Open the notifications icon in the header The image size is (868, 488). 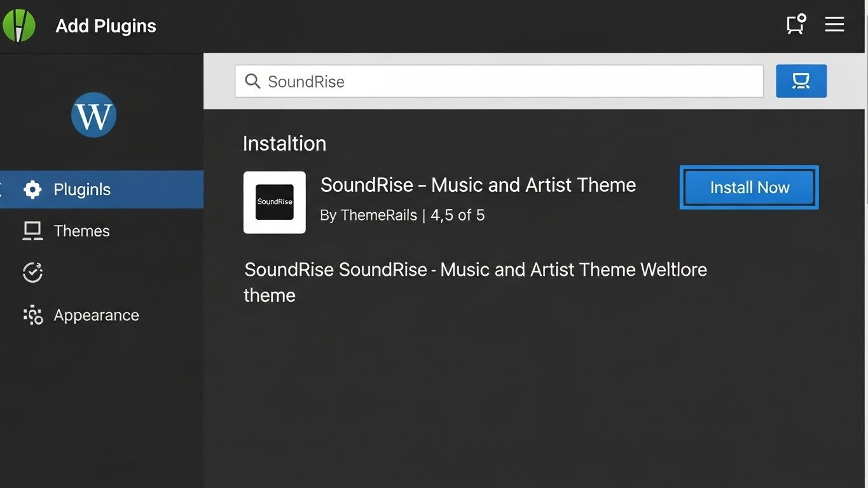pos(796,24)
